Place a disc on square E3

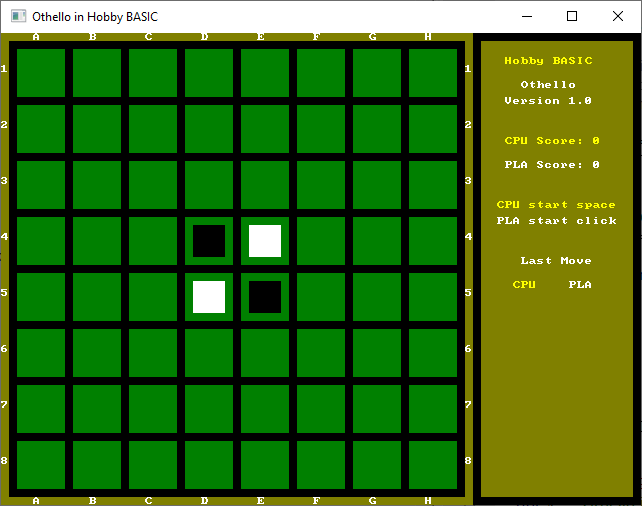[x=265, y=185]
